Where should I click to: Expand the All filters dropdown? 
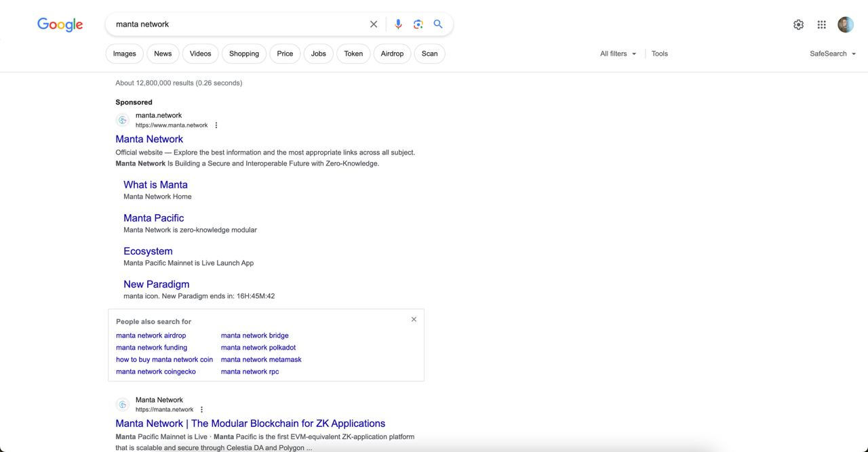tap(618, 54)
